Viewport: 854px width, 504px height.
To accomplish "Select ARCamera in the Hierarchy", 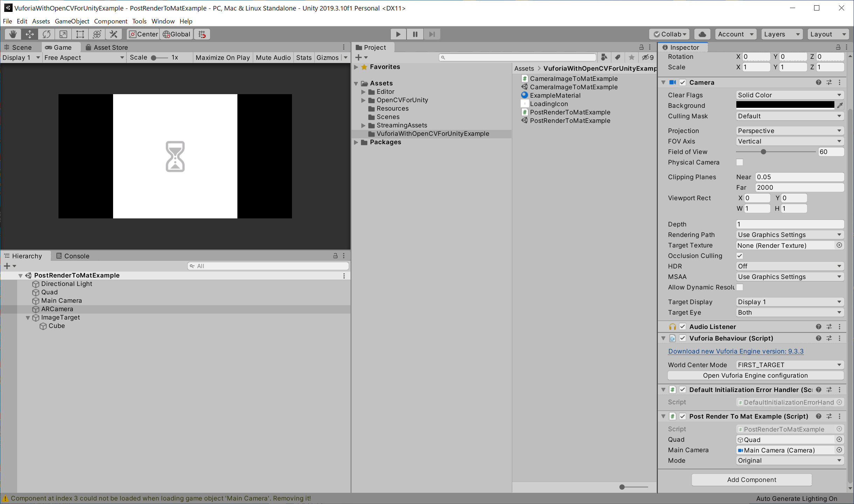I will (57, 309).
